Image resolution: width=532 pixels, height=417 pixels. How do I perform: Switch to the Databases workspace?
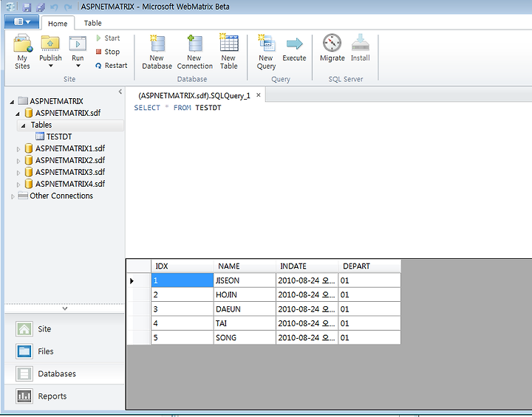tap(64, 373)
